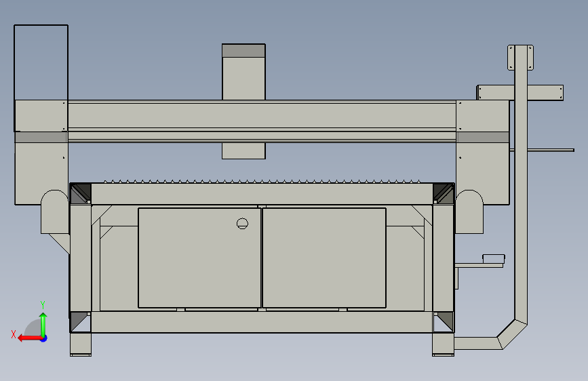This screenshot has height=381, width=588.
Task: Select the right machine foot
Action: 443,344
